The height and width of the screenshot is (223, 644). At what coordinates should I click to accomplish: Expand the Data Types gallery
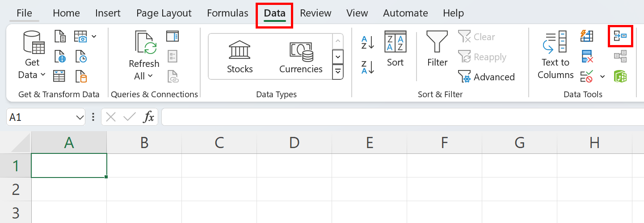click(x=338, y=71)
